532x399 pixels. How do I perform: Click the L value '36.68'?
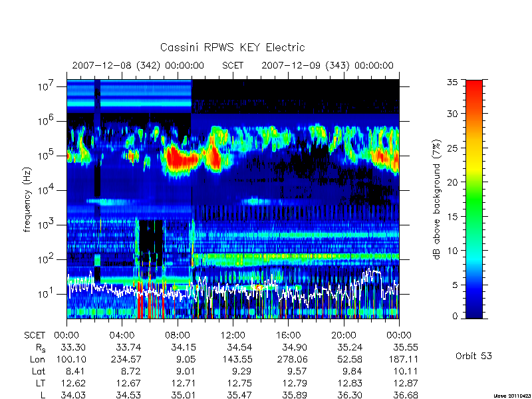click(405, 395)
